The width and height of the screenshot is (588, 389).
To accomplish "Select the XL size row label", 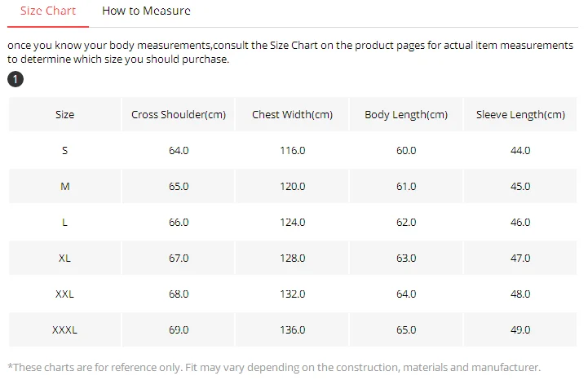I will coord(65,258).
